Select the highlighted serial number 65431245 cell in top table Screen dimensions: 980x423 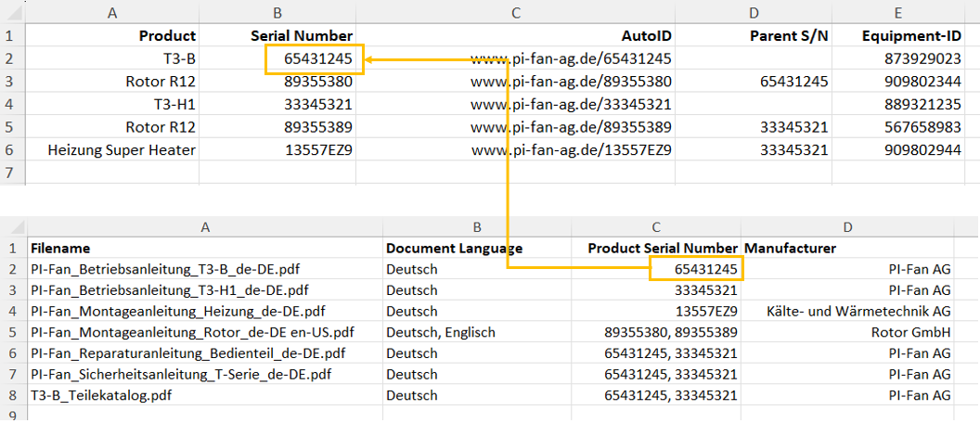tap(314, 59)
